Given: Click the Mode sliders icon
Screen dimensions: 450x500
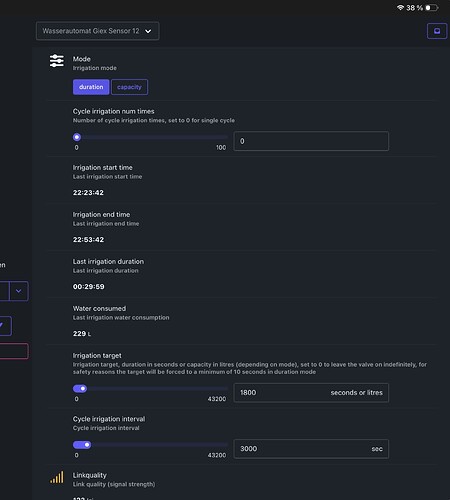Looking at the screenshot, I should point(57,61).
